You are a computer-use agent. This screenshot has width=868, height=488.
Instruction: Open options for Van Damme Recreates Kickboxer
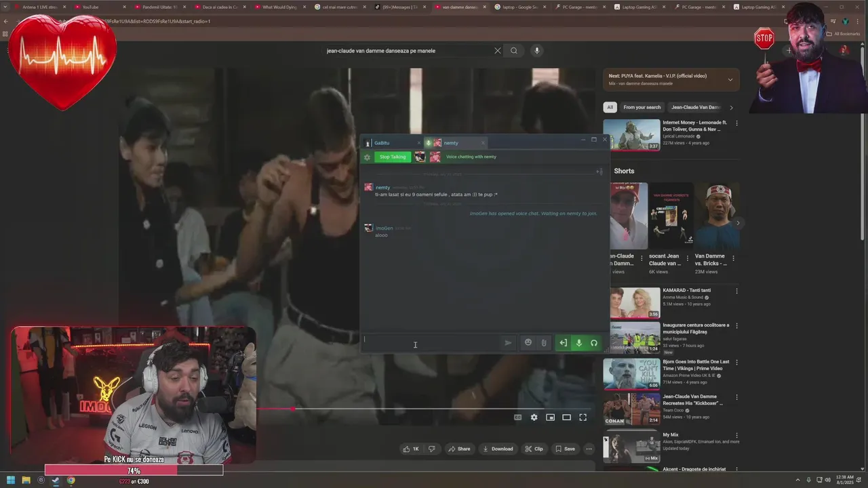pyautogui.click(x=737, y=399)
